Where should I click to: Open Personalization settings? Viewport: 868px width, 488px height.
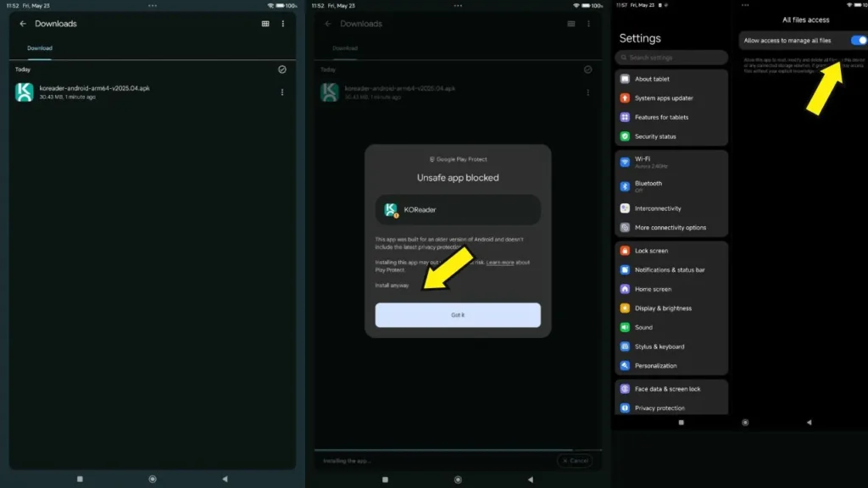tap(671, 366)
